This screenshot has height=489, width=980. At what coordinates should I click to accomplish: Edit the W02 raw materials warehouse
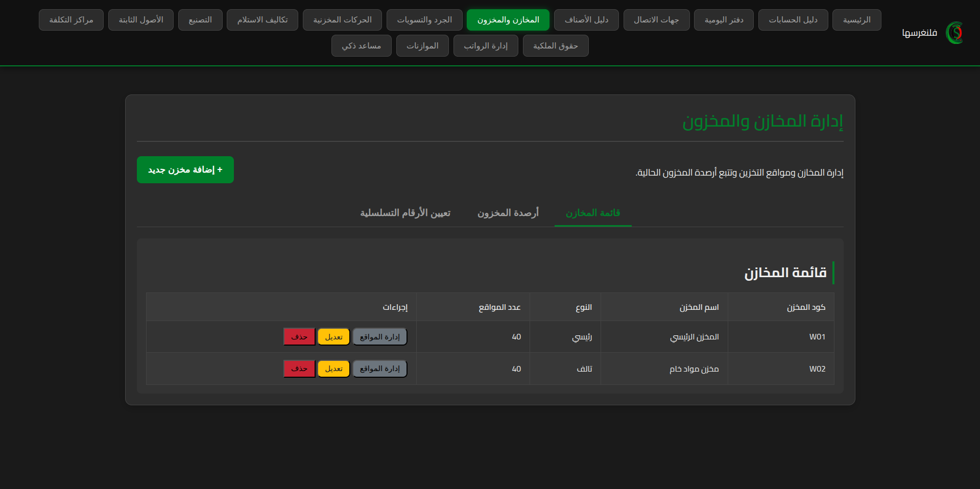coord(333,369)
